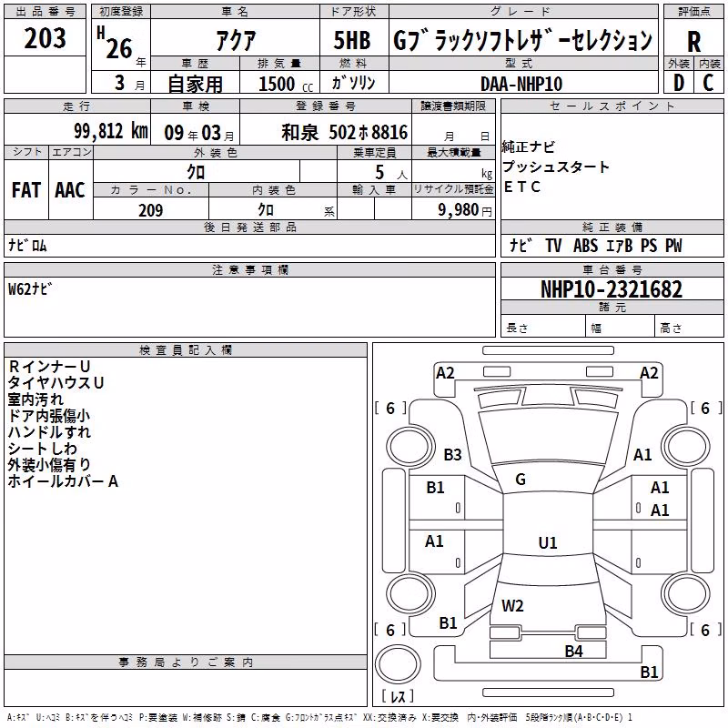
Task: Click the inspector note シートしわ
Action: pos(42,448)
